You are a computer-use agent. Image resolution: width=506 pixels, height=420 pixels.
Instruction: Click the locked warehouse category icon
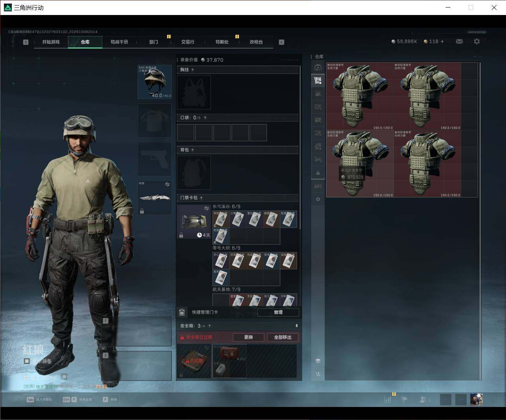click(318, 173)
